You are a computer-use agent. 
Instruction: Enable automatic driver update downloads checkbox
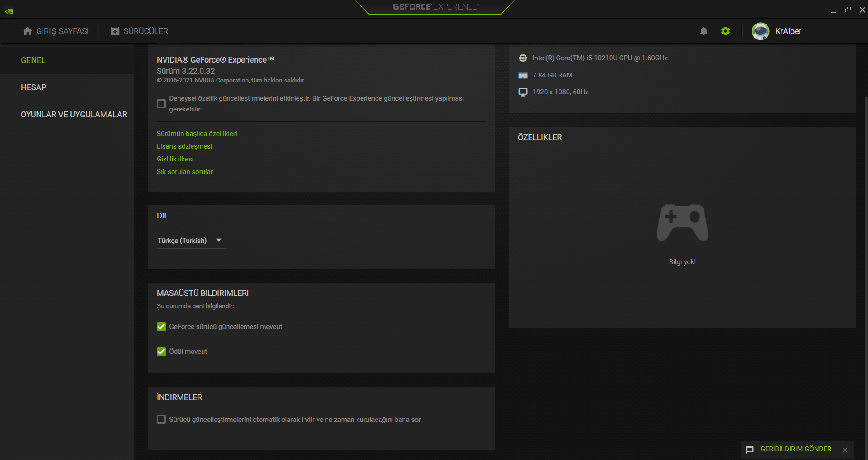click(x=161, y=419)
